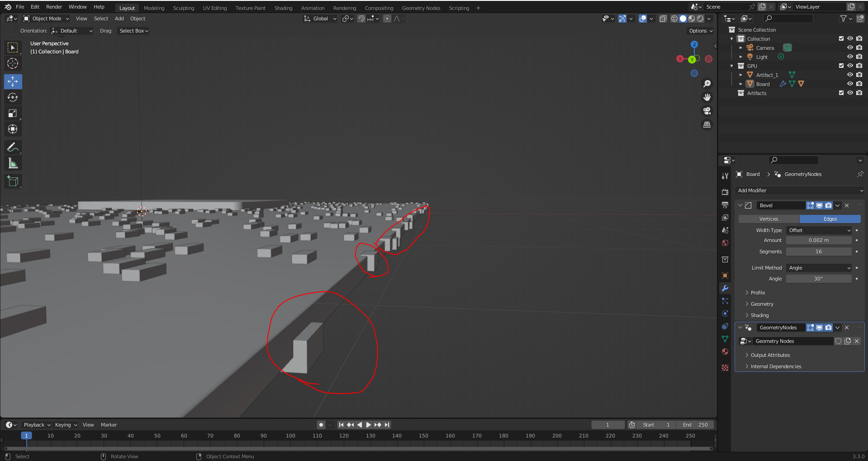Open the transform orientation Global dropdown
The image size is (868, 461).
(x=320, y=19)
